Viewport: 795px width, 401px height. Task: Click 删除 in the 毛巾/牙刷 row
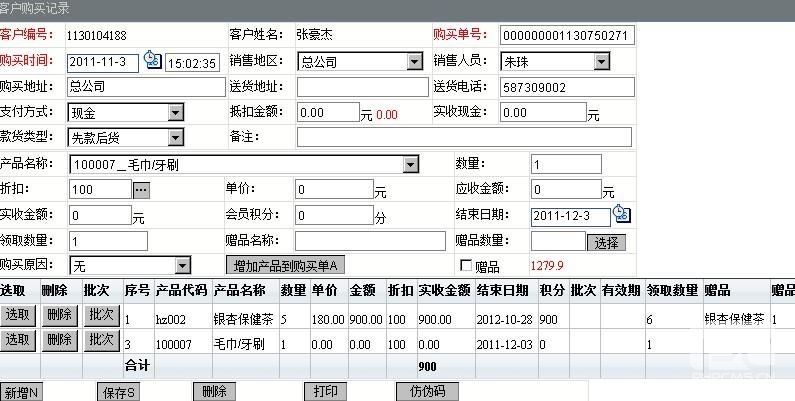coord(59,340)
